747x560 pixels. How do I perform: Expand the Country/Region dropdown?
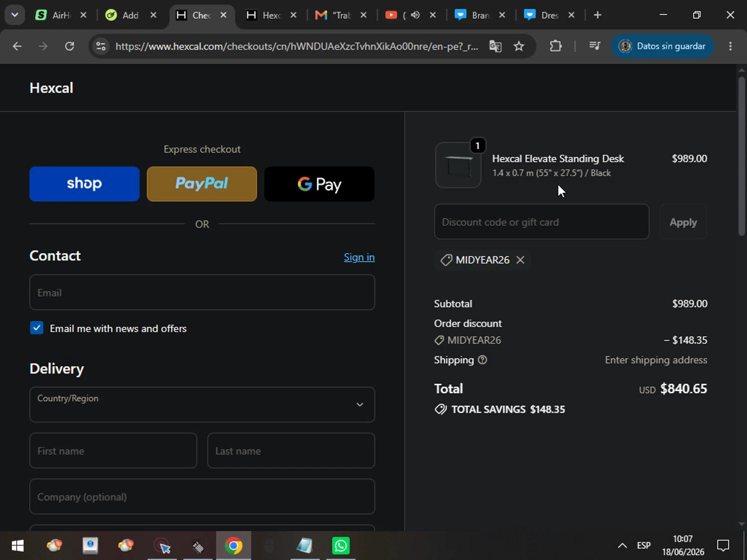coord(202,405)
